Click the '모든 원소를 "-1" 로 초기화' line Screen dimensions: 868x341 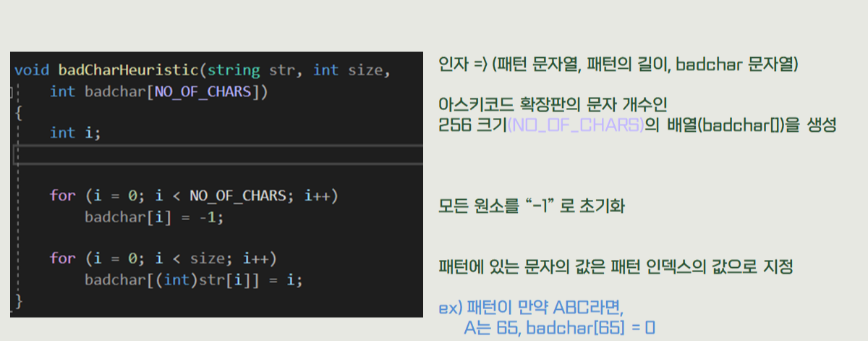click(x=532, y=206)
